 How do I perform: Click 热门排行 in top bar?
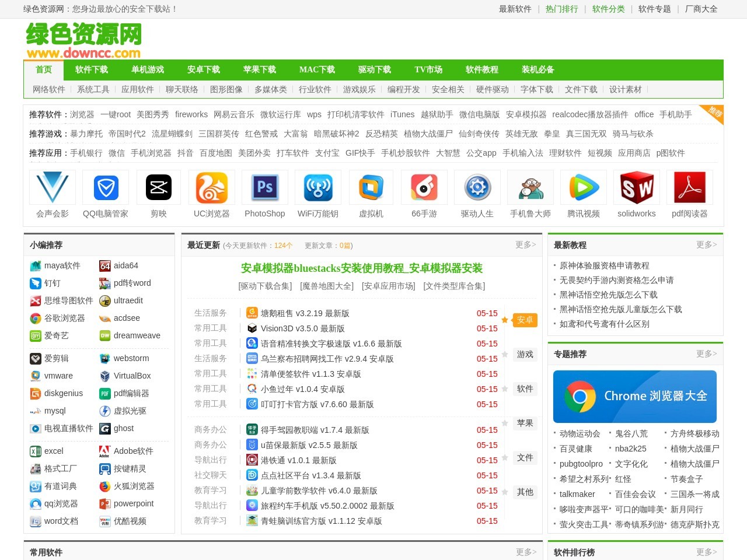[x=562, y=9]
